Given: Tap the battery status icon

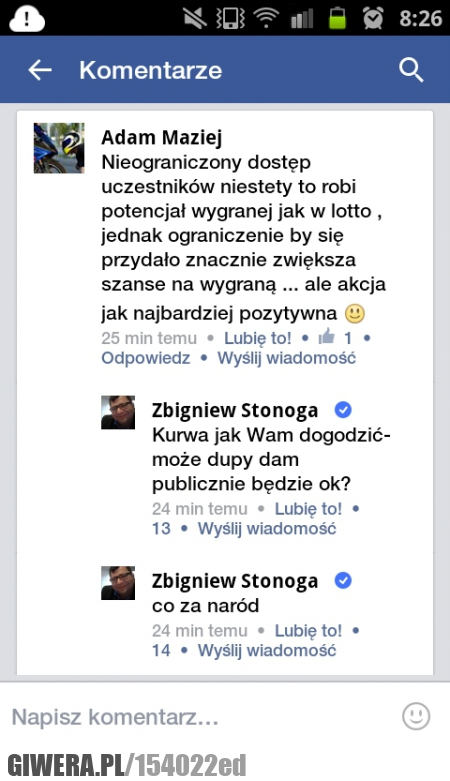Looking at the screenshot, I should point(337,18).
